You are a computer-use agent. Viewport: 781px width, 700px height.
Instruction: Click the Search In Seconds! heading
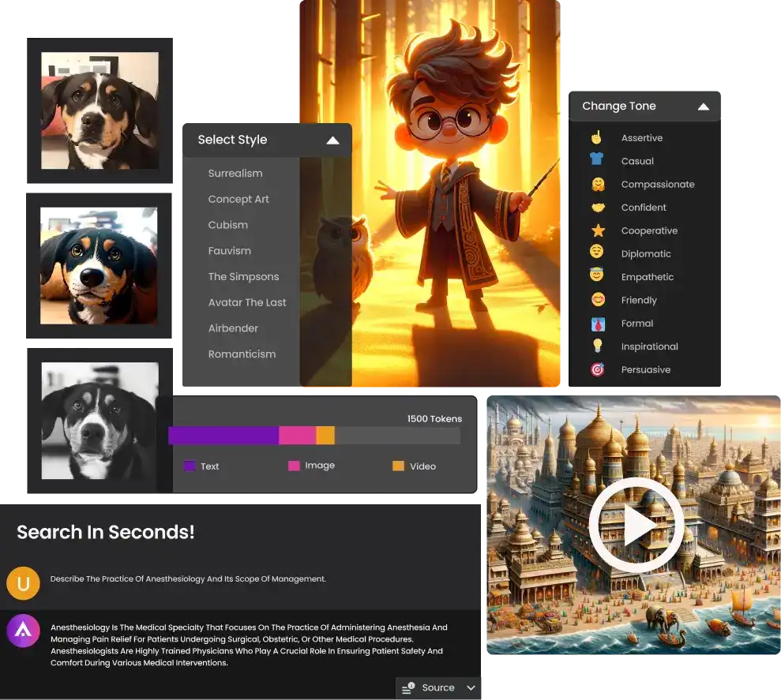(106, 532)
